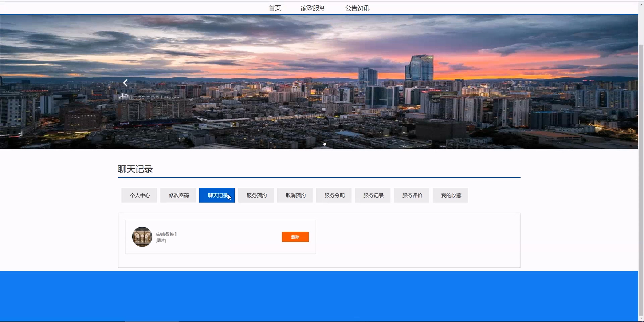Click the carousel indicator dot
The width and height of the screenshot is (644, 322).
324,144
